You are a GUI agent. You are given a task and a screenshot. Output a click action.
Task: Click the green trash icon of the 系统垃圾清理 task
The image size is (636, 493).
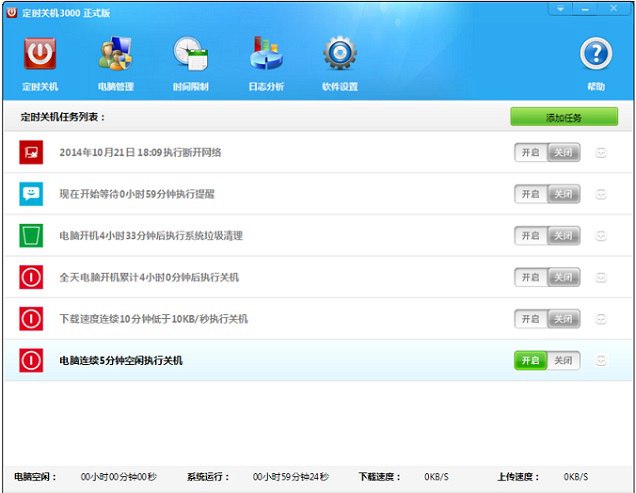tap(31, 236)
